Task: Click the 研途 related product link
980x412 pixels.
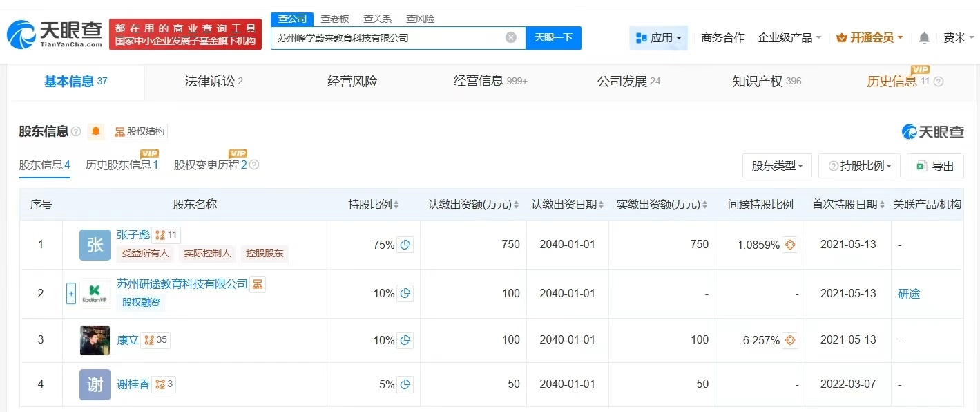Action: (x=910, y=293)
